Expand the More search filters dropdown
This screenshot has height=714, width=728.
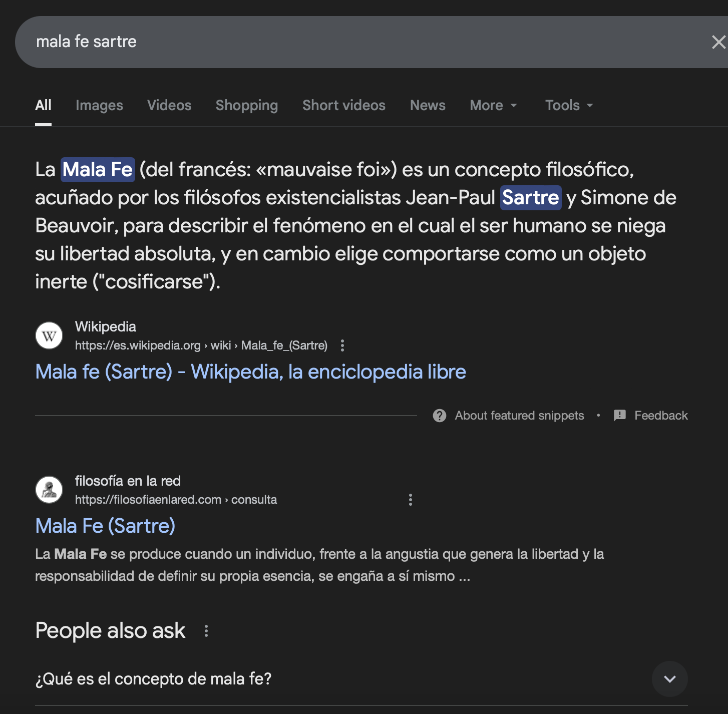coord(493,105)
